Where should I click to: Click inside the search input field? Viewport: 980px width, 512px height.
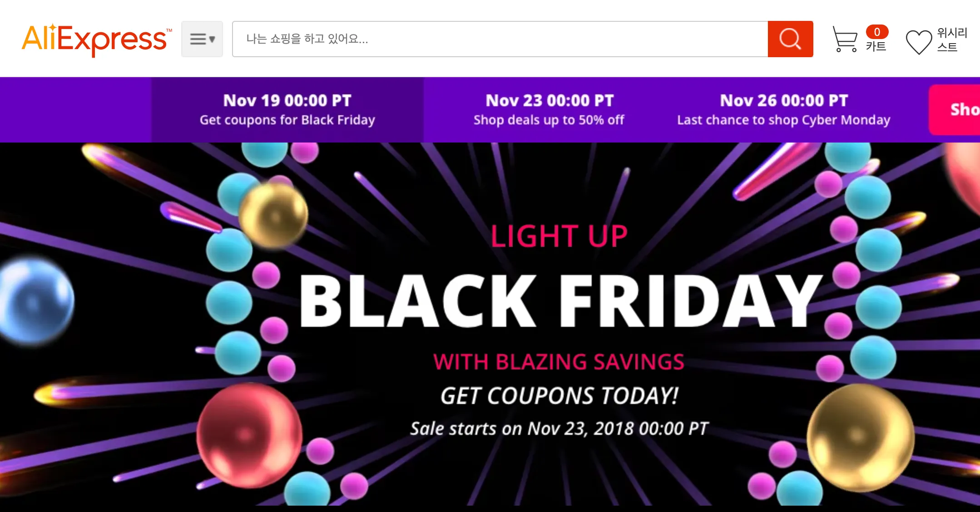[x=500, y=39]
